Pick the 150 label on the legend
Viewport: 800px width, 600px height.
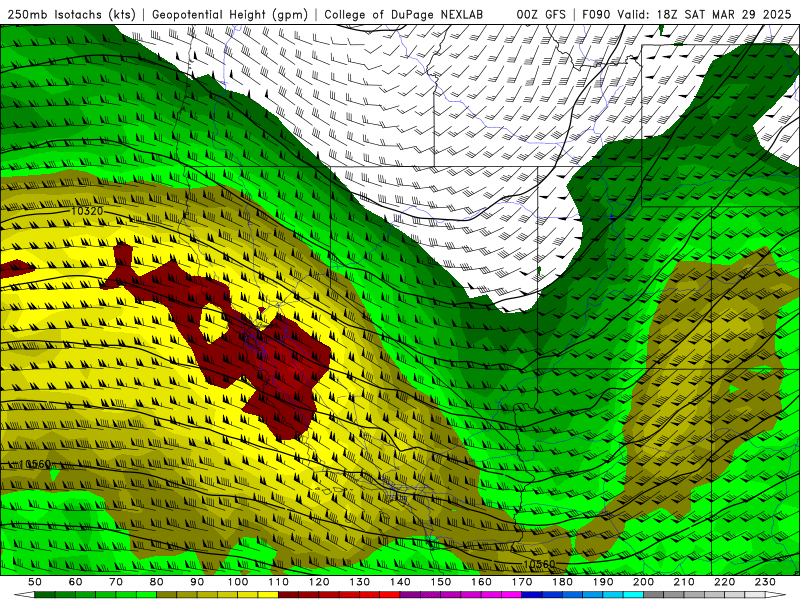coord(441,582)
